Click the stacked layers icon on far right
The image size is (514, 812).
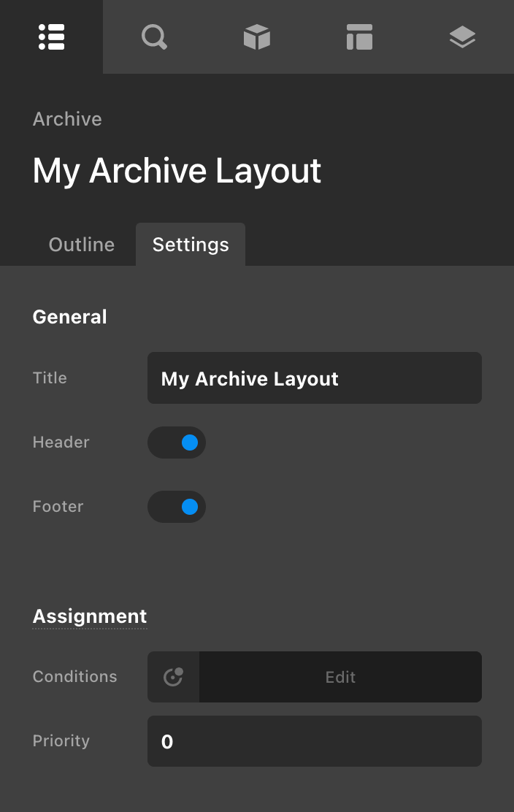pos(462,37)
